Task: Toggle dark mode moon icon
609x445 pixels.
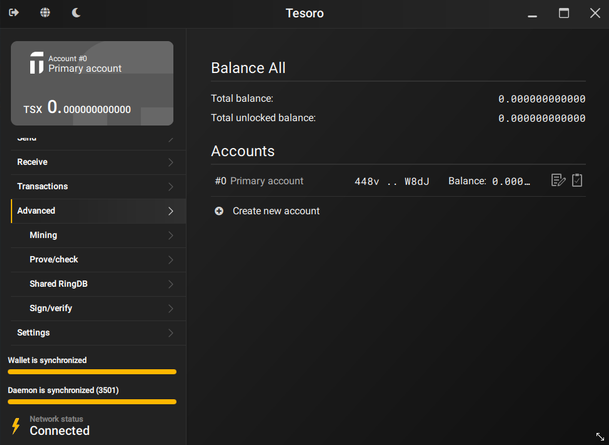Action: click(x=77, y=13)
